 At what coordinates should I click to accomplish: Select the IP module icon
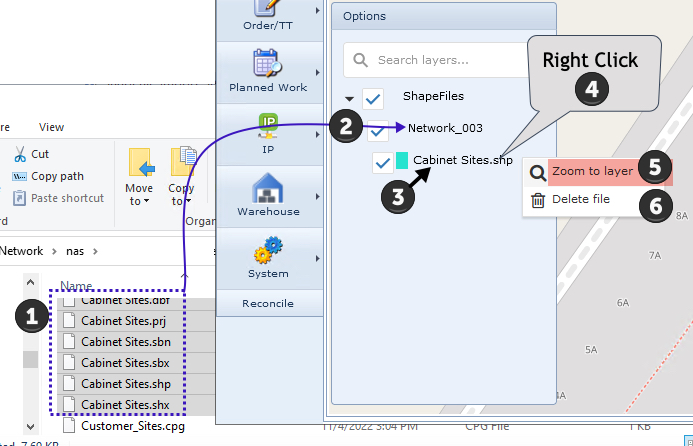[268, 125]
